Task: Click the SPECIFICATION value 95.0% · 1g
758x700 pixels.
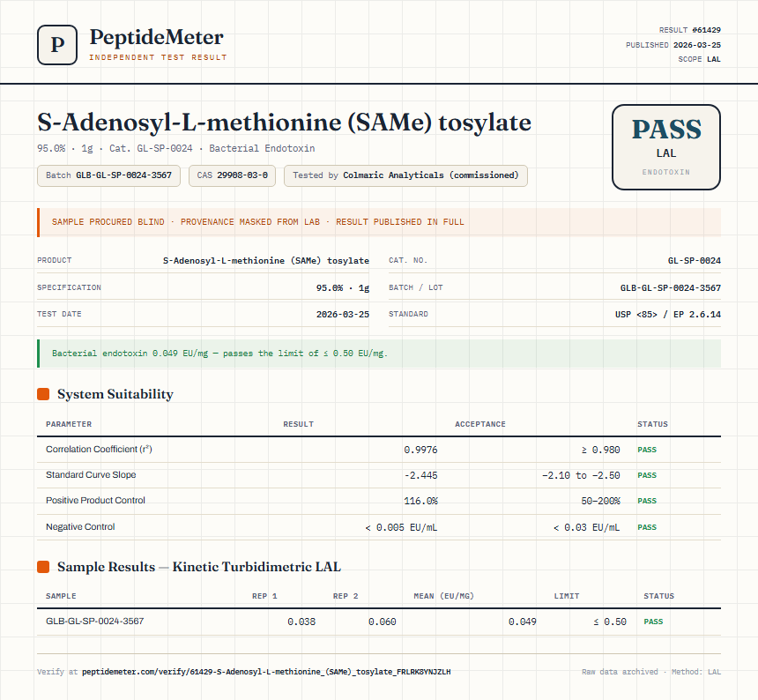Action: pos(343,287)
